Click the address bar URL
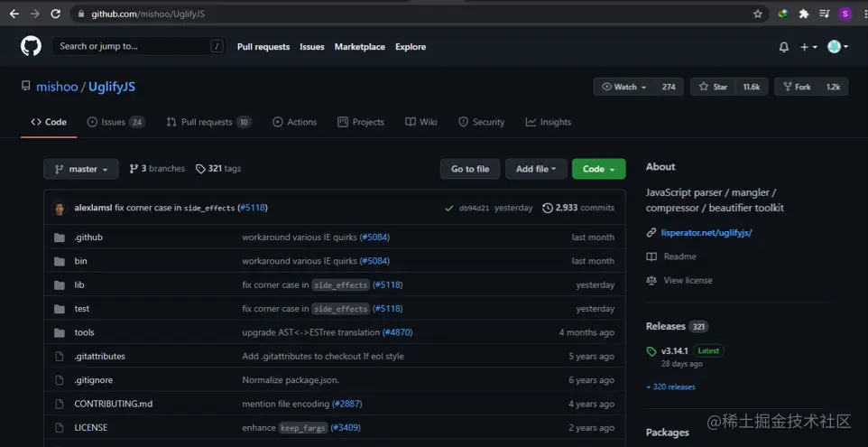Screen dimensions: 868x447 (x=148, y=14)
